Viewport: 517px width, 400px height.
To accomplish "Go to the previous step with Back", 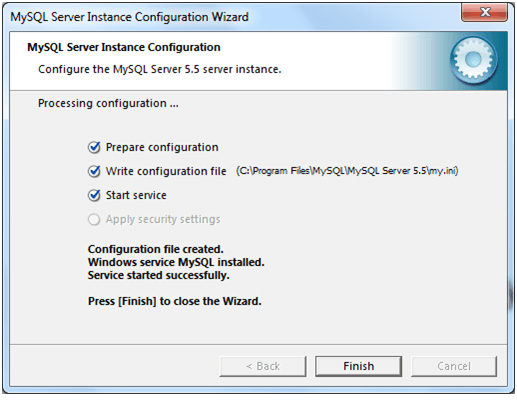I will 263,366.
